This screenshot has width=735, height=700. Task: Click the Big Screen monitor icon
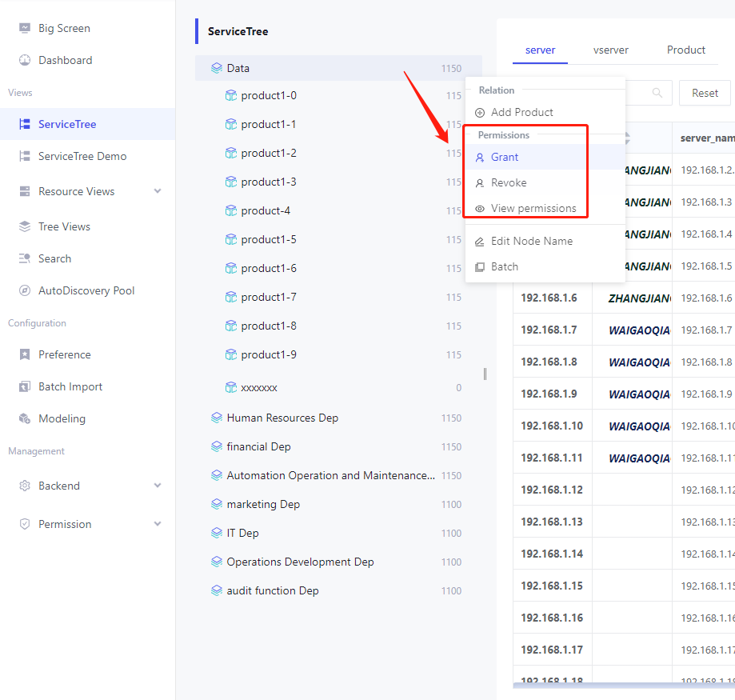coord(25,28)
